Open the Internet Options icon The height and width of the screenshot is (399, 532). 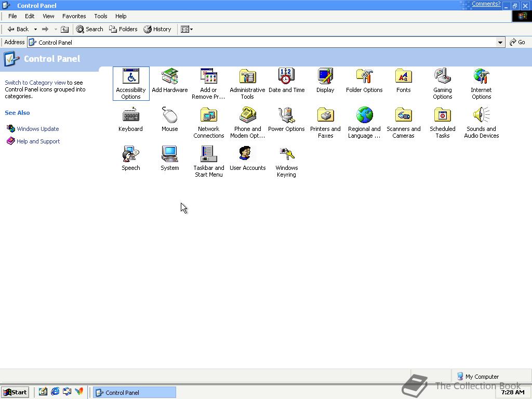click(x=481, y=84)
